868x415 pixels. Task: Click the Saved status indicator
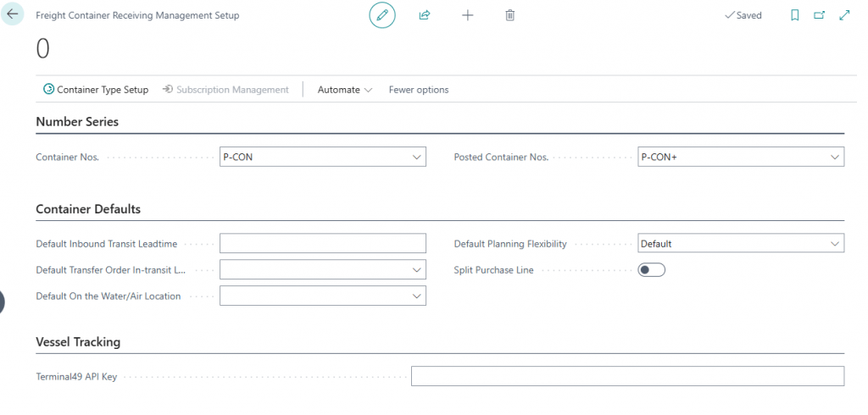pyautogui.click(x=743, y=15)
